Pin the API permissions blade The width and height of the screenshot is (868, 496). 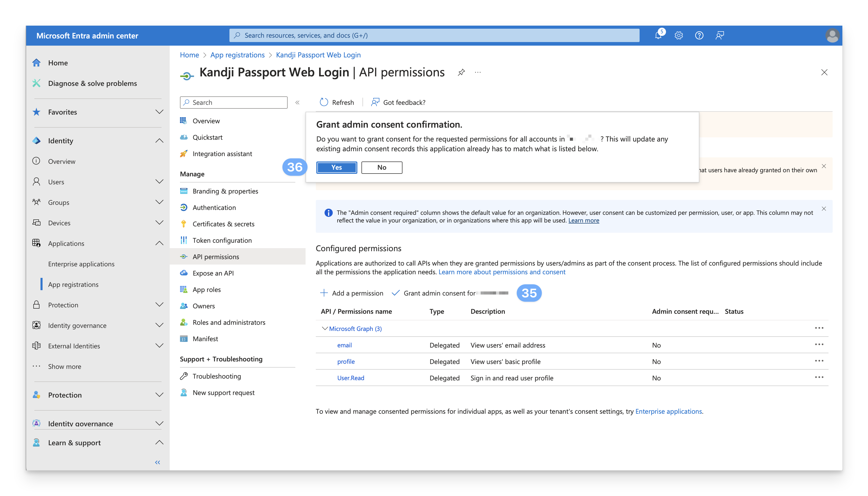coord(461,72)
